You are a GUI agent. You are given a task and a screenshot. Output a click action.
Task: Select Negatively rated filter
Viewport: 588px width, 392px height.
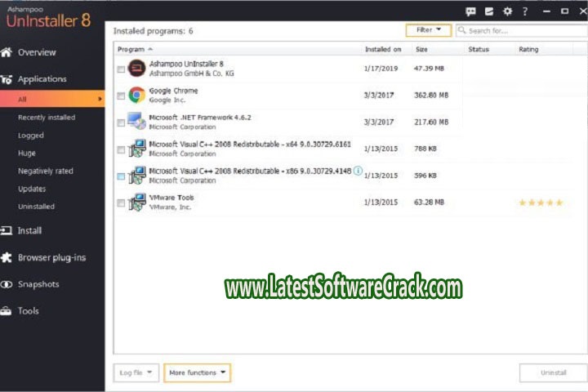coord(46,171)
